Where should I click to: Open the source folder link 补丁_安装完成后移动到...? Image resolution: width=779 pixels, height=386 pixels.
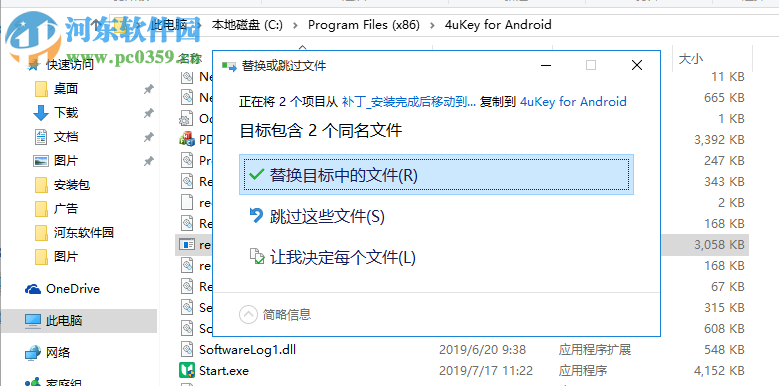pyautogui.click(x=409, y=102)
